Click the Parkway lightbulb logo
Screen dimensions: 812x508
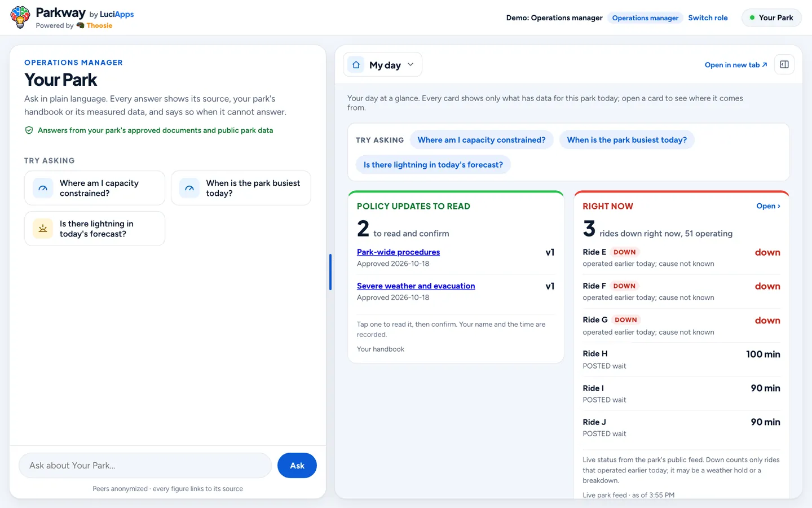pos(20,17)
